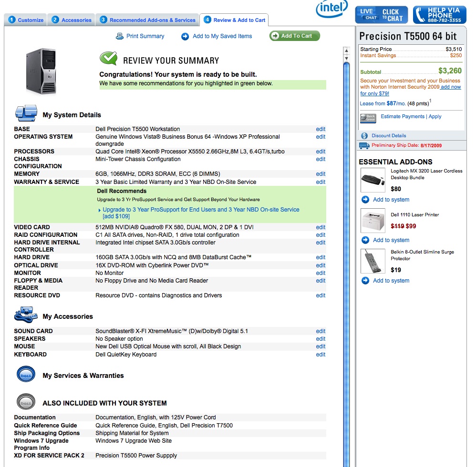The width and height of the screenshot is (476, 467).
Task: Click the blue vertical scrollbar thumb
Action: pyautogui.click(x=346, y=264)
